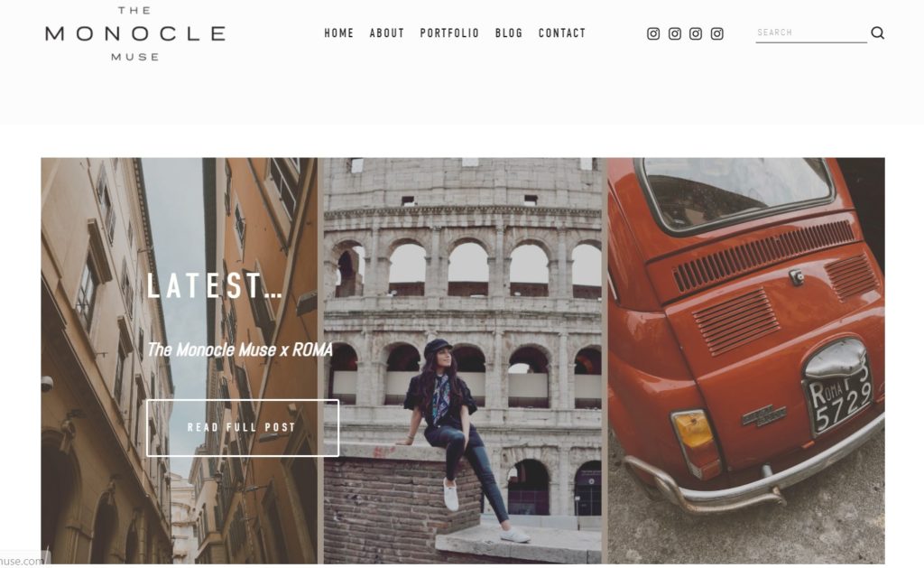This screenshot has width=924, height=568.
Task: Click the READ FULL POST button
Action: [x=242, y=428]
